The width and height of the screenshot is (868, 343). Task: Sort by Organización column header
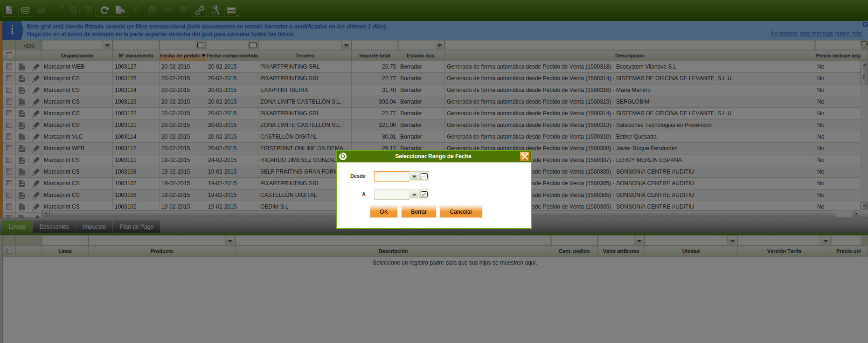tap(77, 56)
